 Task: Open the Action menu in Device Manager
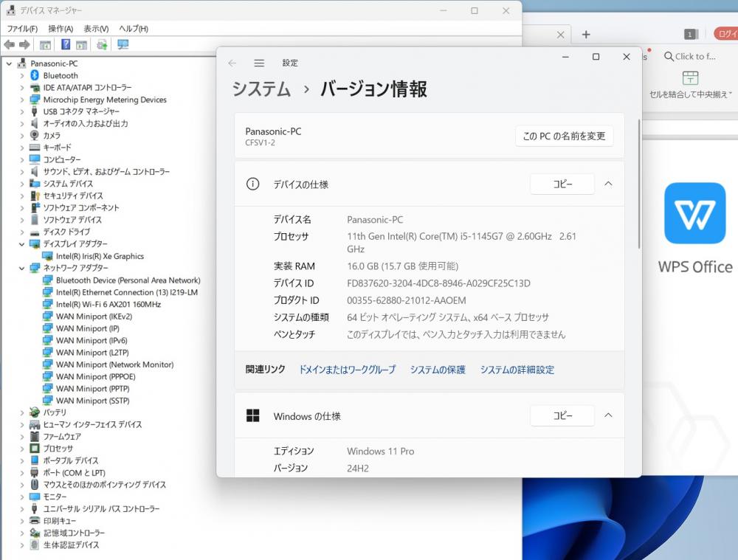click(x=61, y=29)
